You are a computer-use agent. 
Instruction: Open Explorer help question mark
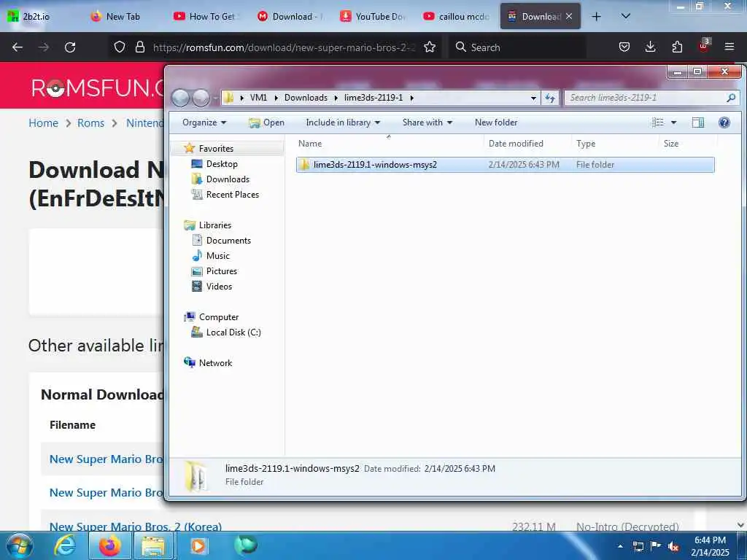tap(724, 122)
